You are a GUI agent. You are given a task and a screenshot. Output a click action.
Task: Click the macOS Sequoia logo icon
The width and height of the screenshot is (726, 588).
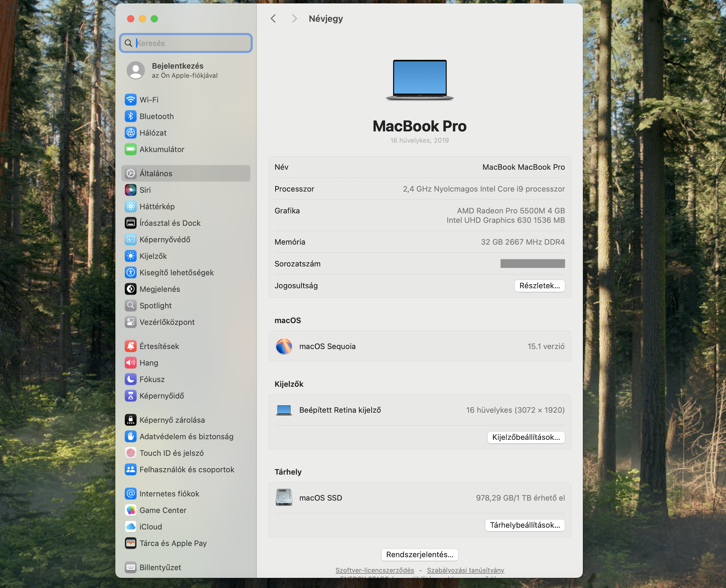tap(284, 346)
